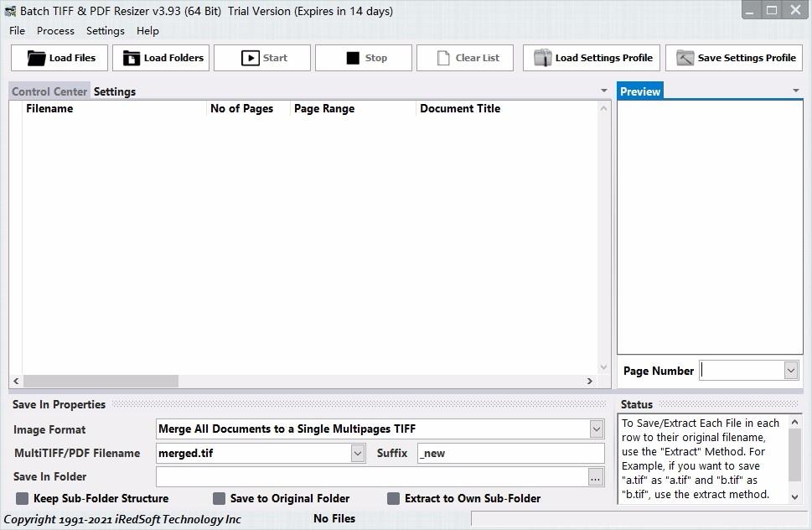
Task: Switch to the Settings tab
Action: tap(115, 91)
